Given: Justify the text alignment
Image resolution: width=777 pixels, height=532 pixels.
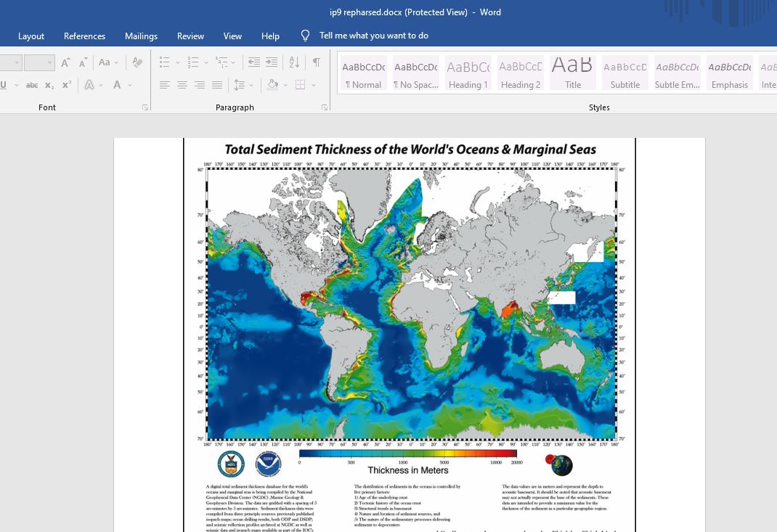Looking at the screenshot, I should 217,85.
